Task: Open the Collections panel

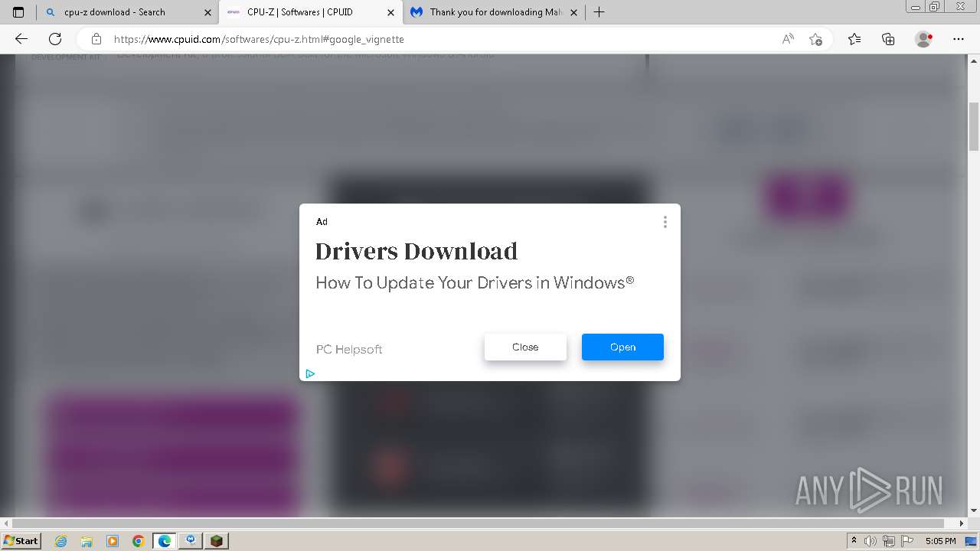Action: 888,39
